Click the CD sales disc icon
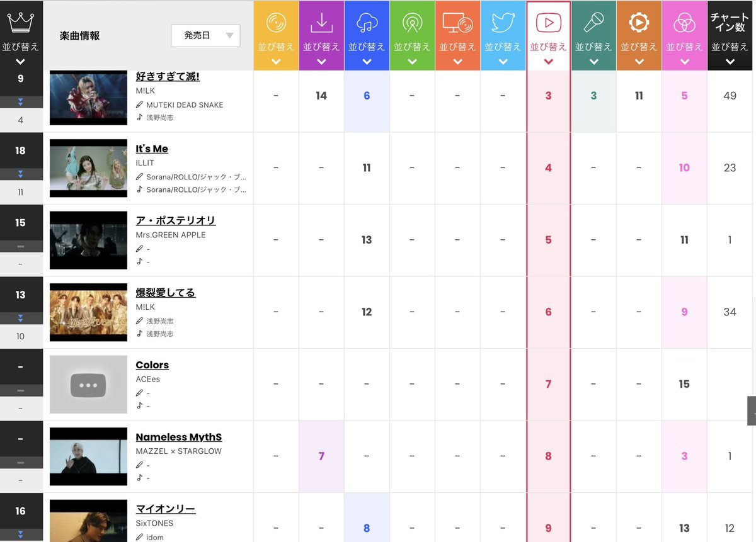Screen dimensions: 756x542 click(276, 23)
